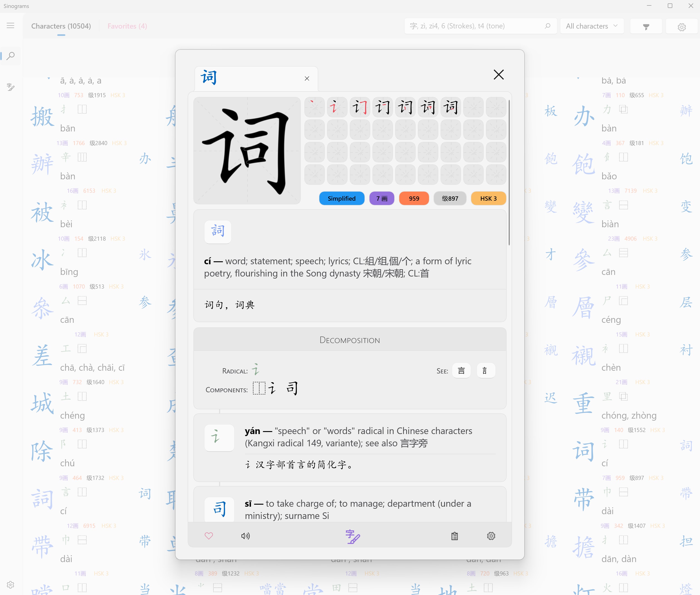Click the clipboard copy icon
This screenshot has height=595, width=700.
pos(455,536)
